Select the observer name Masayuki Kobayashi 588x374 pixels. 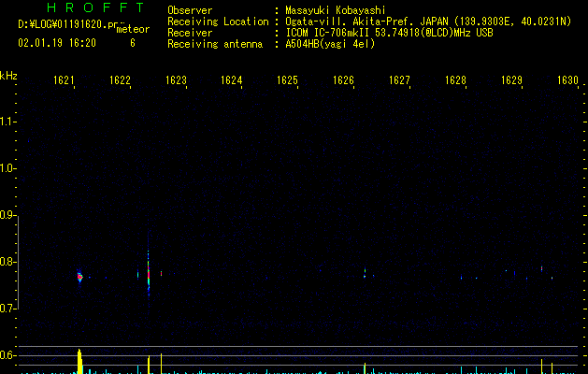[336, 10]
